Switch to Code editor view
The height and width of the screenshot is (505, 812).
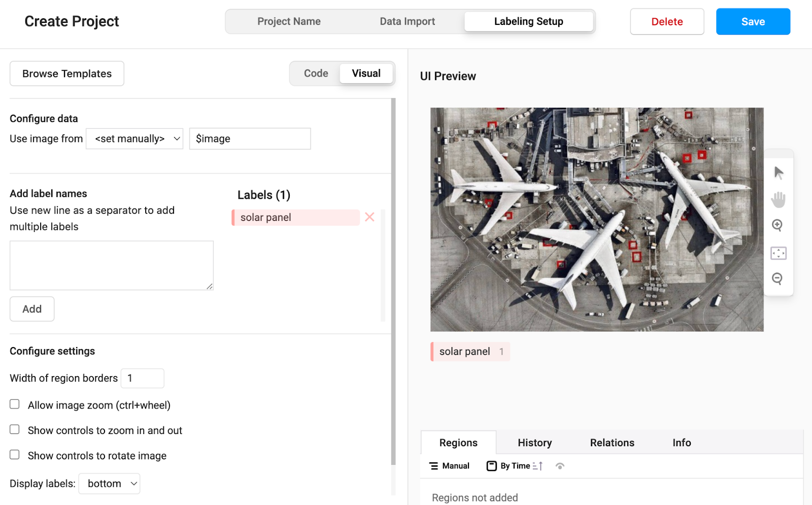tap(316, 74)
